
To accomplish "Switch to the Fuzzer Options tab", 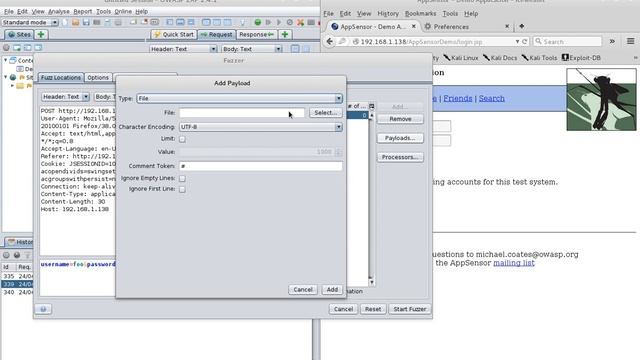I will (x=98, y=77).
